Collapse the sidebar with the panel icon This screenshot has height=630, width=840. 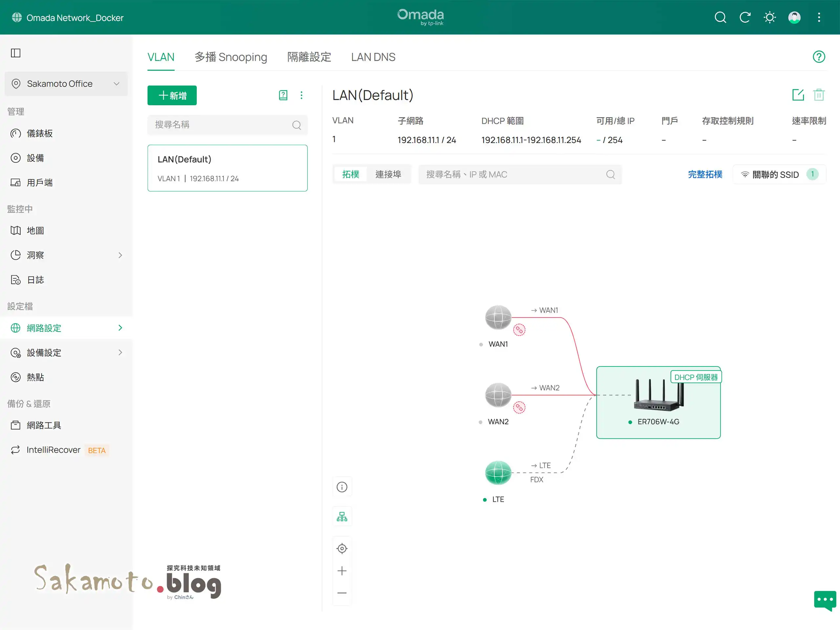15,53
